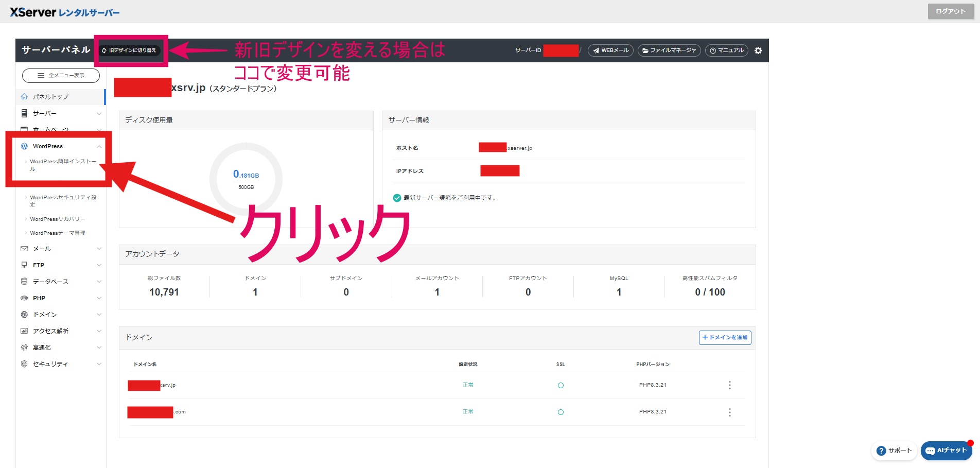Image resolution: width=980 pixels, height=468 pixels.
Task: Toggle 全メニュー表示 to show all menus
Action: [x=61, y=76]
